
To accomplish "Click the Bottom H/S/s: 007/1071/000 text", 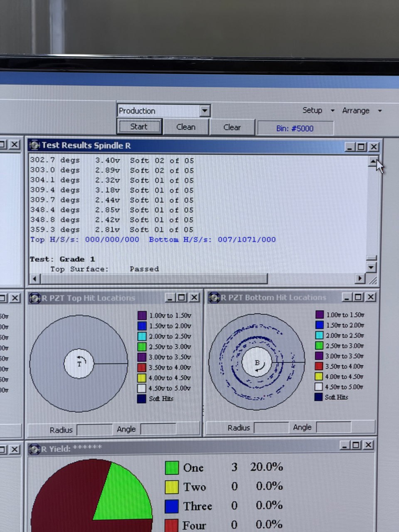I will point(212,239).
